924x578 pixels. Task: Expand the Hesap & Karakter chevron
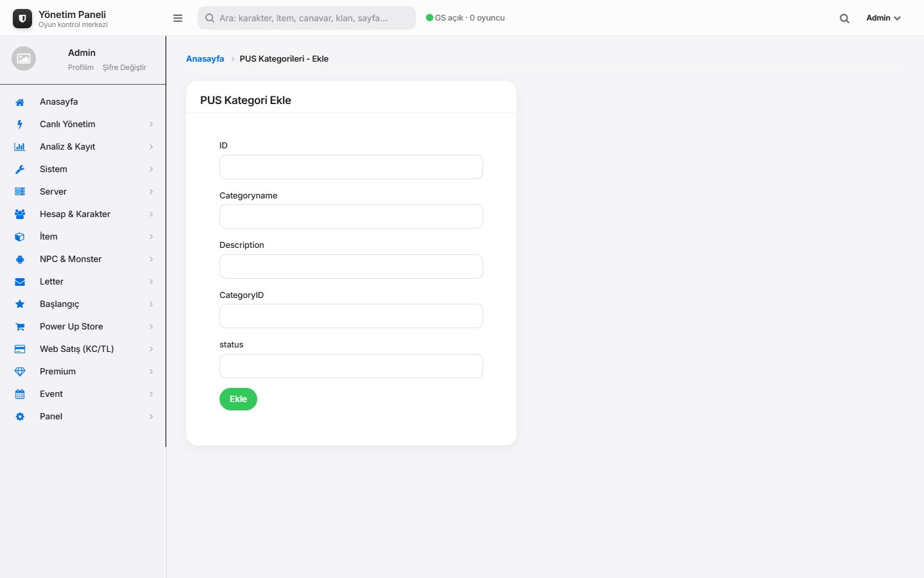151,215
